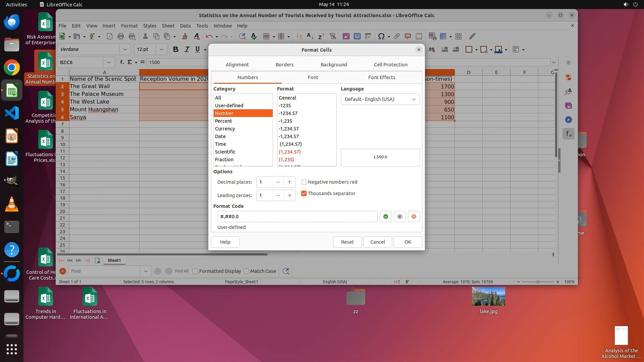Open the Language dropdown
This screenshot has width=644, height=362.
coord(380,99)
